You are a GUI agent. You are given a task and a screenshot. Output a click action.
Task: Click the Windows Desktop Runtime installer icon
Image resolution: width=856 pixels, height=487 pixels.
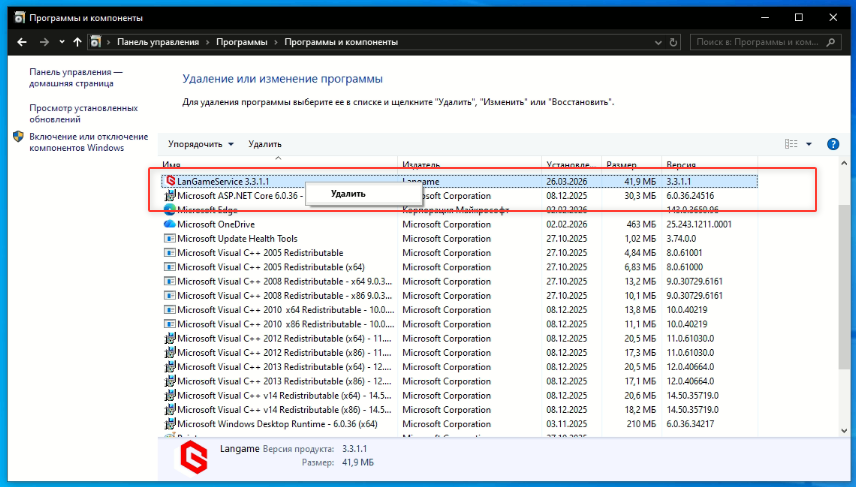pyautogui.click(x=170, y=424)
